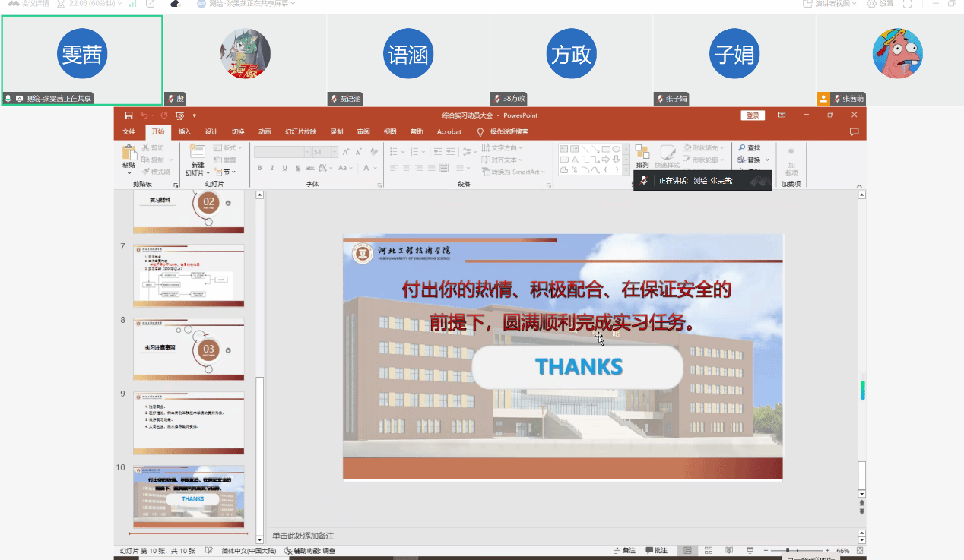Click the Save icon in PowerPoint title bar
The height and width of the screenshot is (560, 964).
[128, 115]
